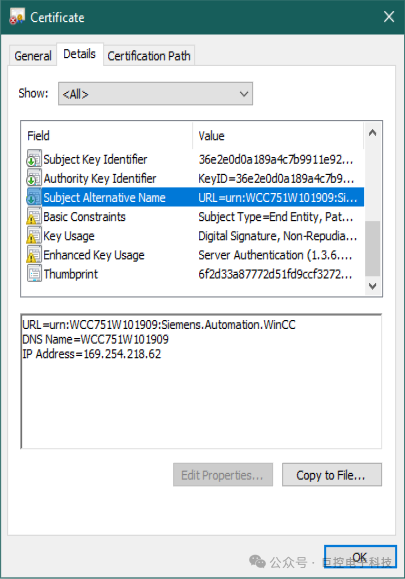Click the Authority Key Identifier extension icon

tap(34, 178)
